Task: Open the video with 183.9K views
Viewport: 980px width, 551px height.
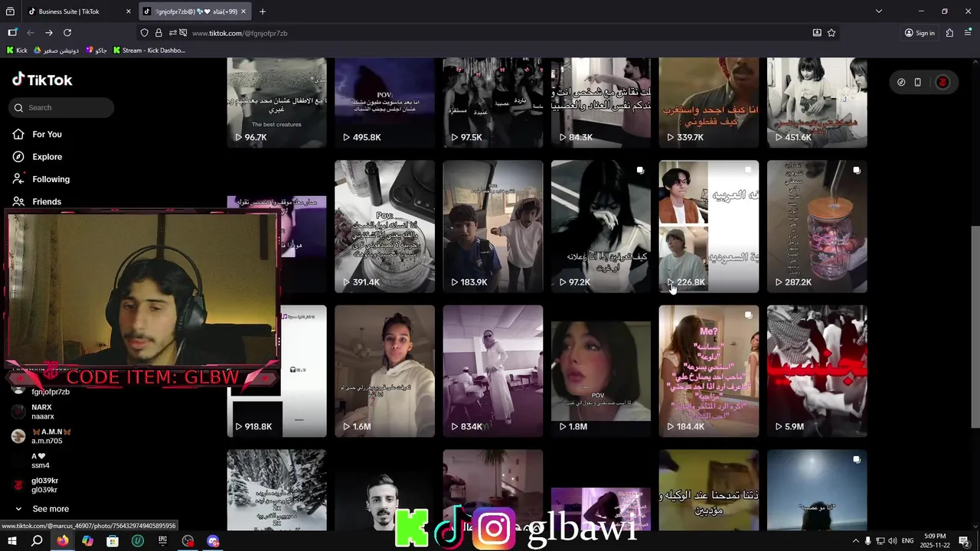Action: (x=492, y=227)
